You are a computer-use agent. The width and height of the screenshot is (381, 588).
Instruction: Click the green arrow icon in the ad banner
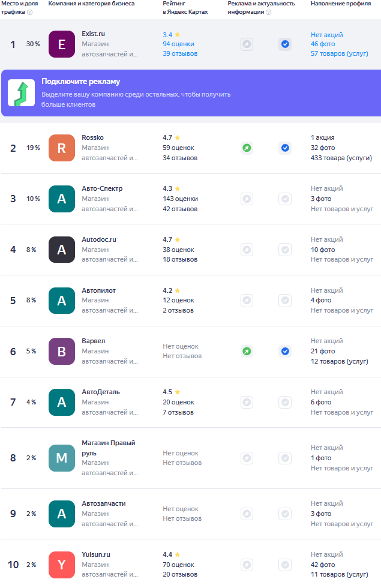coord(22,93)
